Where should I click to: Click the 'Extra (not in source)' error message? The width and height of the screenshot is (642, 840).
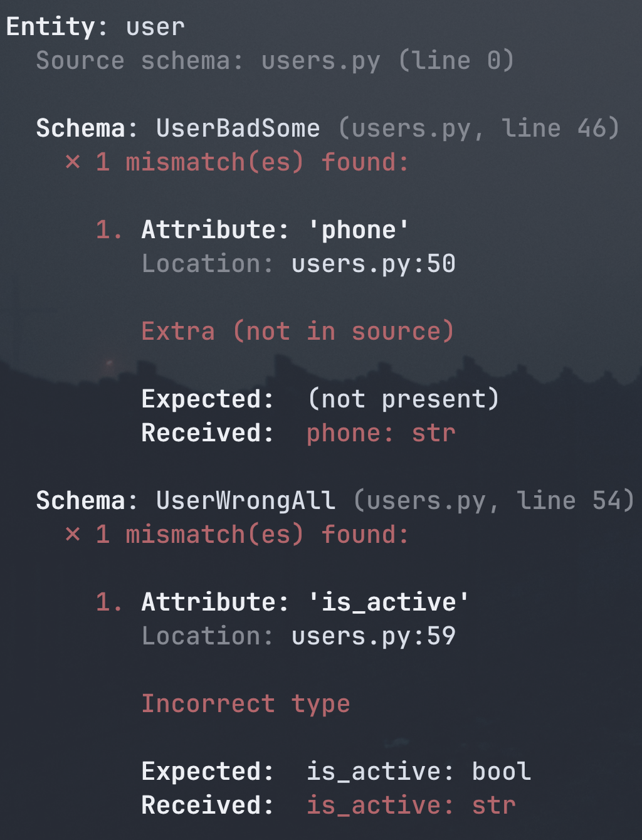click(297, 332)
